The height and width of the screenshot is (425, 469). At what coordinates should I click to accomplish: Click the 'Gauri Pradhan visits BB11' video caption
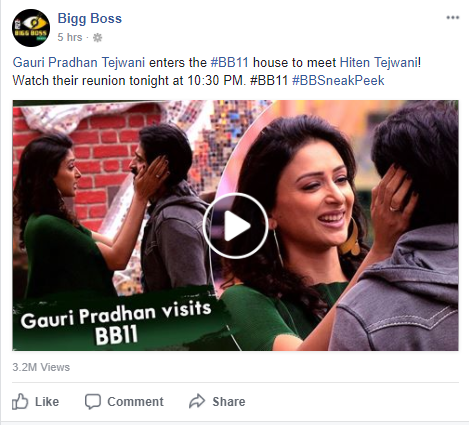click(116, 322)
